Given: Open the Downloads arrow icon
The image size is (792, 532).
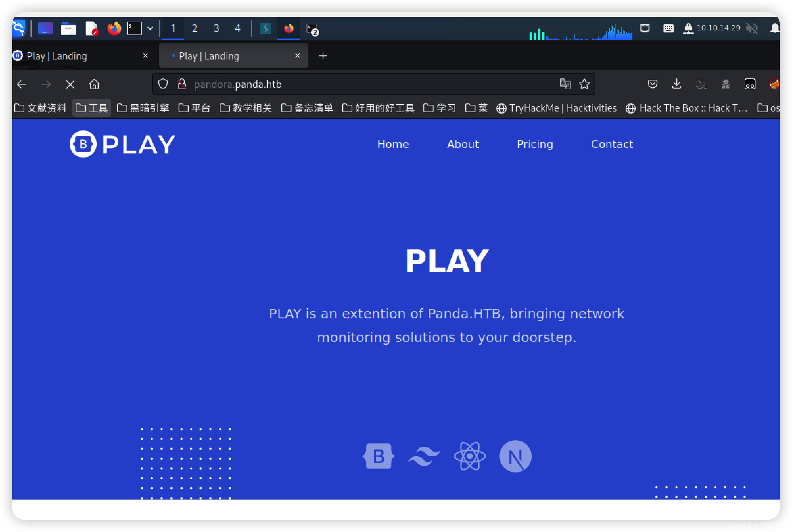Looking at the screenshot, I should tap(676, 84).
